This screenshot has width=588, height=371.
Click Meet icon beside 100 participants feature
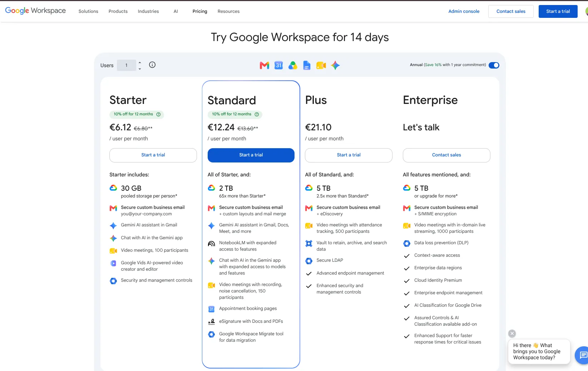(x=113, y=251)
